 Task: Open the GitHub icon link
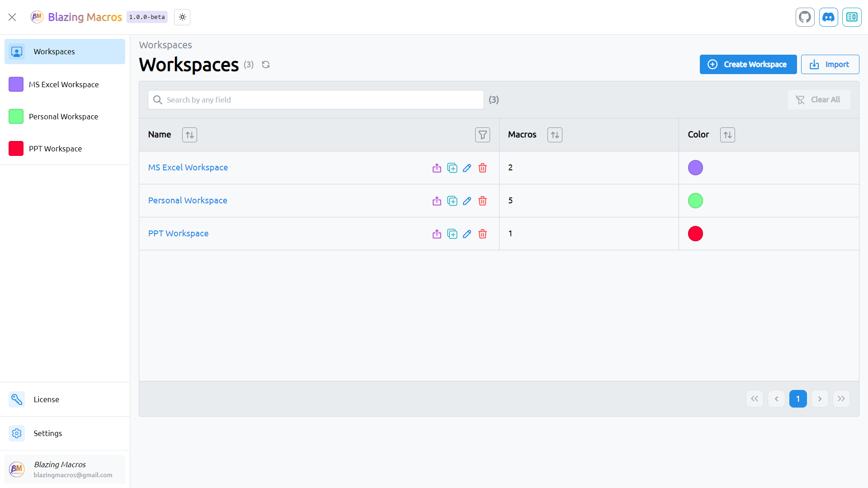[x=805, y=17]
